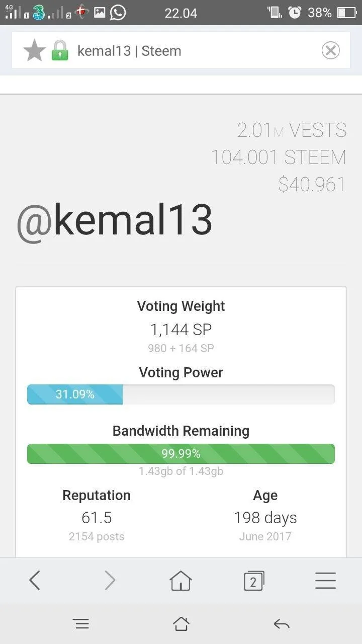Clear the address bar with X icon
The image size is (362, 644).
point(330,50)
